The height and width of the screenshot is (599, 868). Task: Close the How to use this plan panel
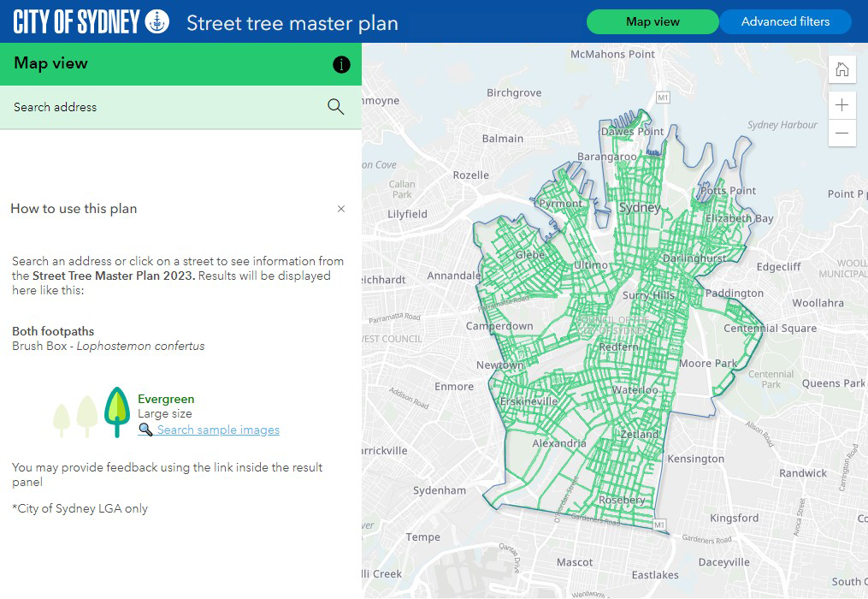(341, 208)
